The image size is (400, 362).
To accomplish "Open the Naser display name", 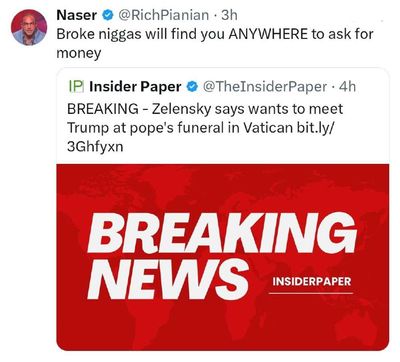I will [x=77, y=15].
